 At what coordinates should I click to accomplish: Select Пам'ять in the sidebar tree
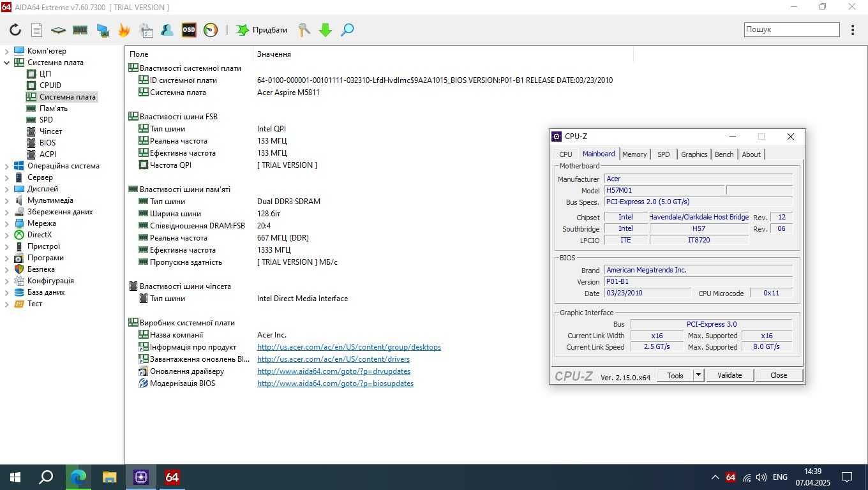tap(54, 108)
